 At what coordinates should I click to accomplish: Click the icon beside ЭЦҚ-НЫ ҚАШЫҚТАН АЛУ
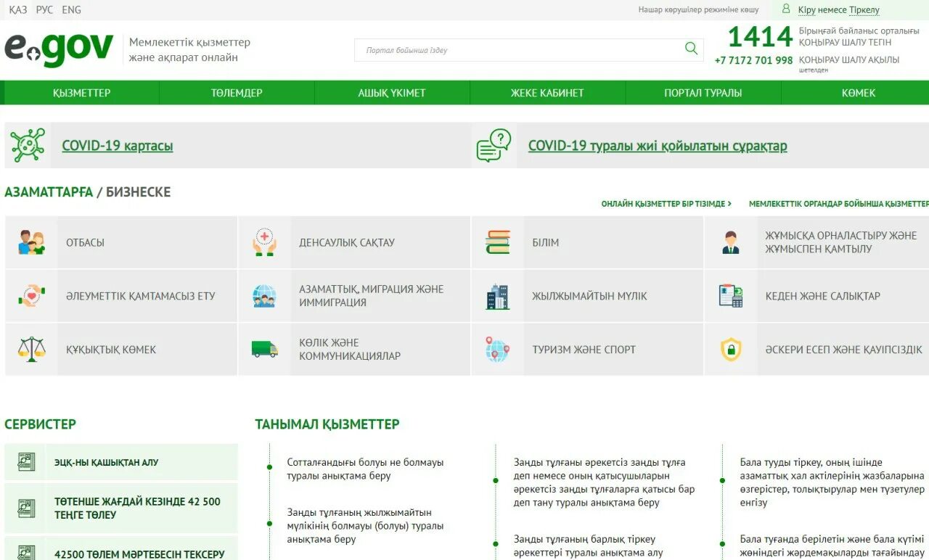(26, 462)
